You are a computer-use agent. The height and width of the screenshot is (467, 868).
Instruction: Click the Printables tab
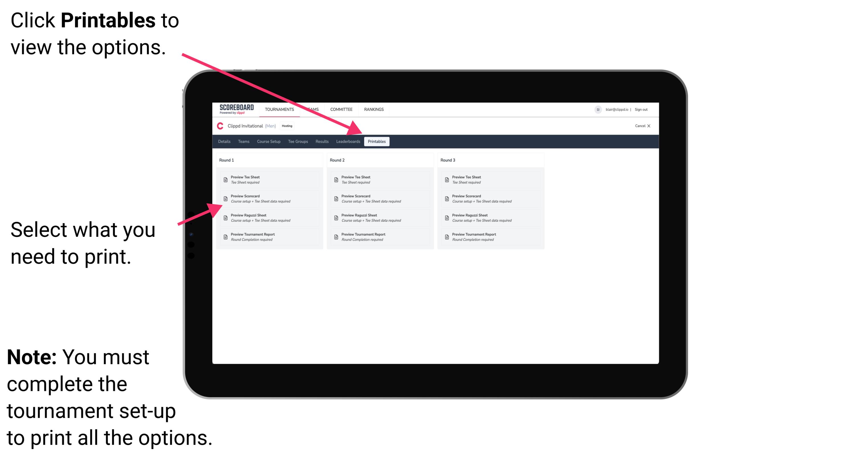[x=377, y=142]
